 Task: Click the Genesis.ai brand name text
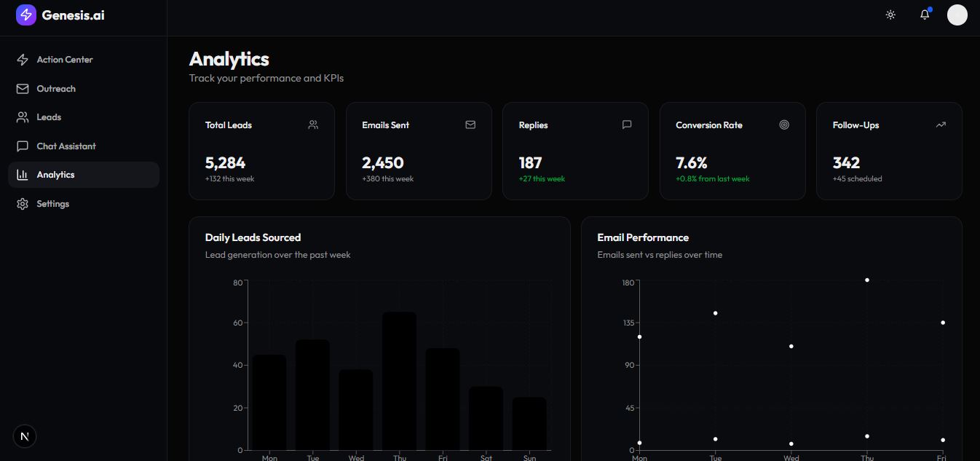73,15
